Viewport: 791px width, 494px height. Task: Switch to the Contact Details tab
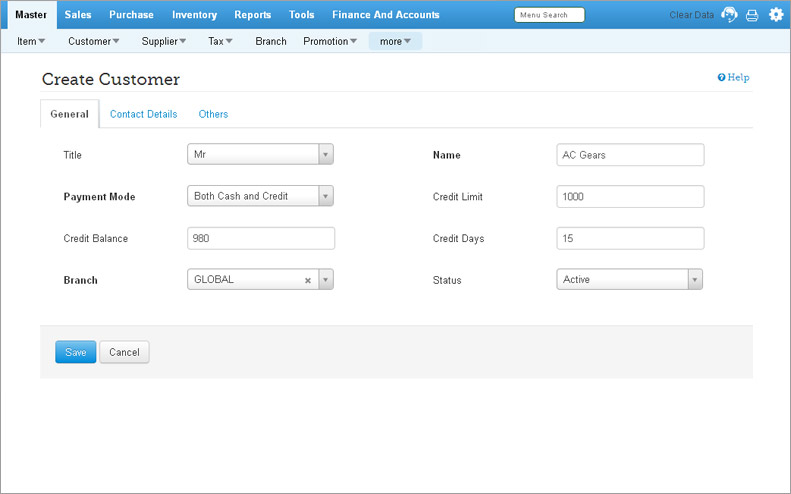143,114
